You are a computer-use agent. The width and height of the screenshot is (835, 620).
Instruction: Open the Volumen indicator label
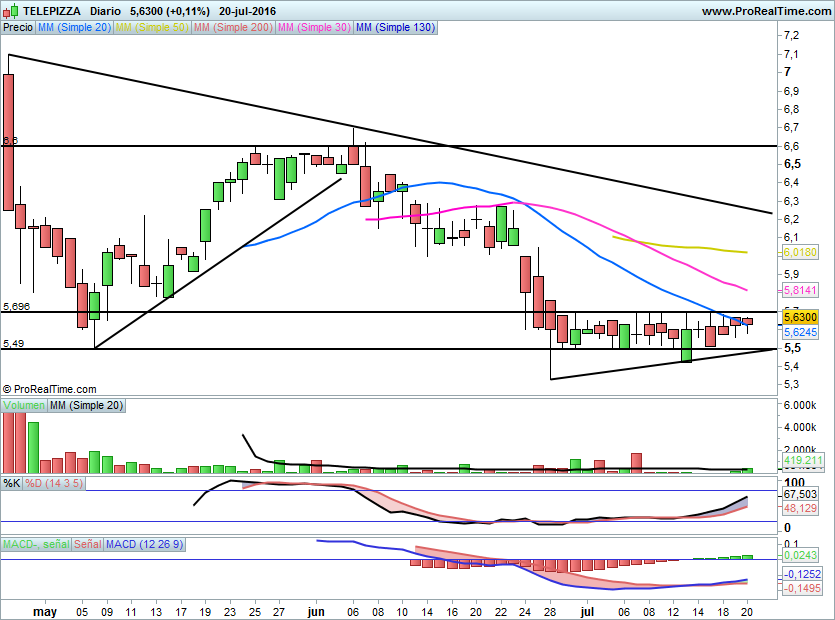pyautogui.click(x=24, y=406)
